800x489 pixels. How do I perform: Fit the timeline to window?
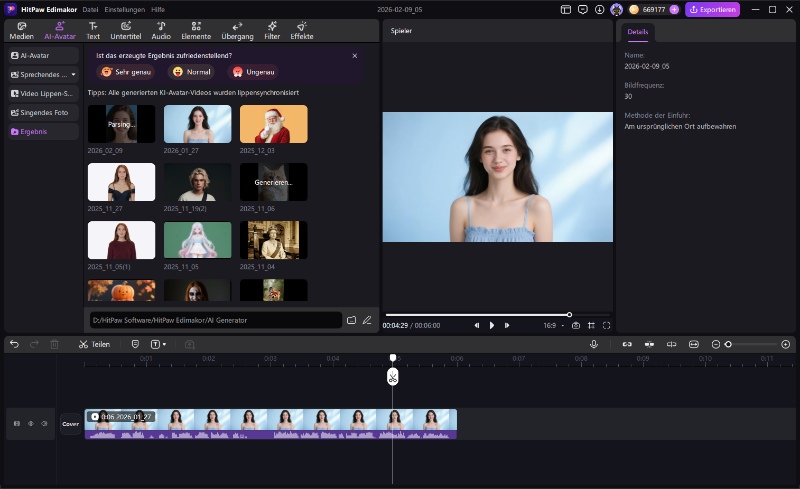point(694,344)
